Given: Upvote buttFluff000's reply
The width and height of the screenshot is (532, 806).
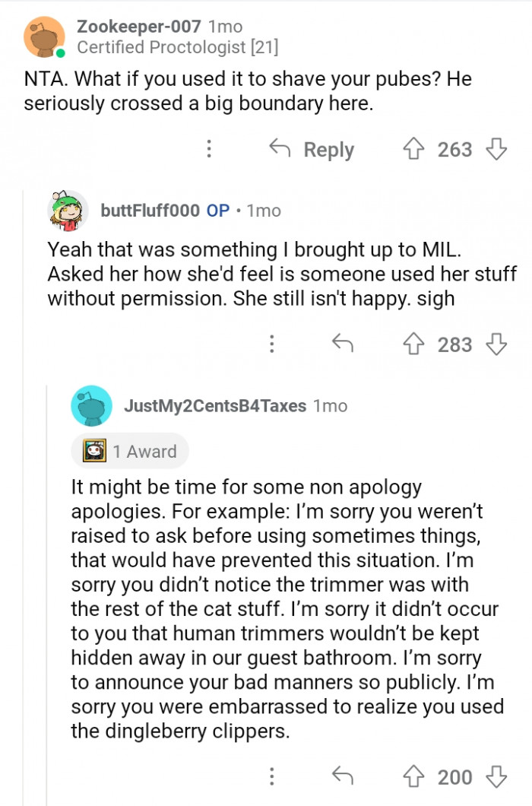Looking at the screenshot, I should 415,345.
